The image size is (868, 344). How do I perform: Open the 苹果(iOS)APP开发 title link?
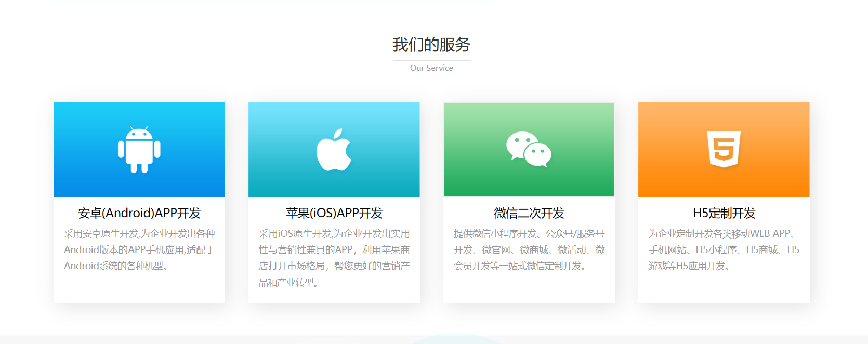pos(334,213)
